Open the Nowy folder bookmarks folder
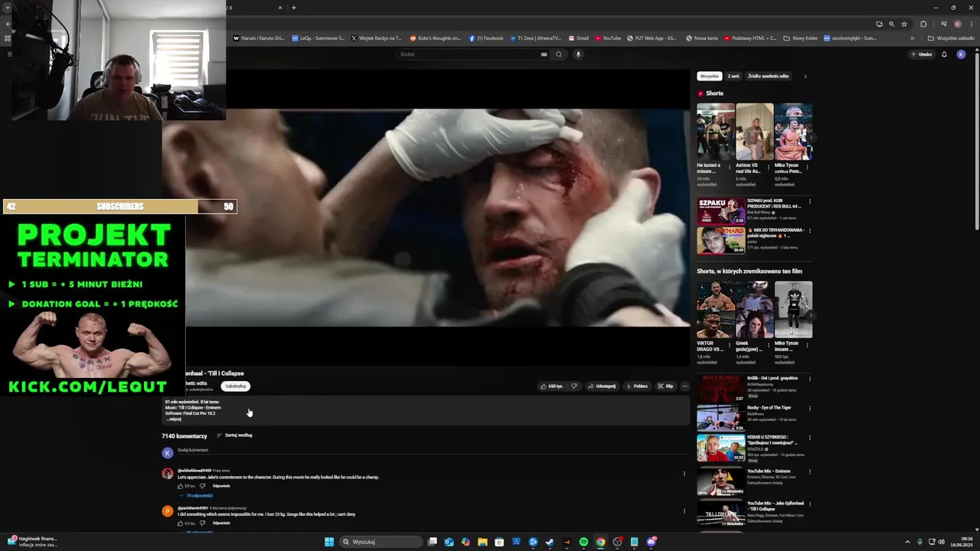Viewport: 980px width, 551px height. point(800,37)
